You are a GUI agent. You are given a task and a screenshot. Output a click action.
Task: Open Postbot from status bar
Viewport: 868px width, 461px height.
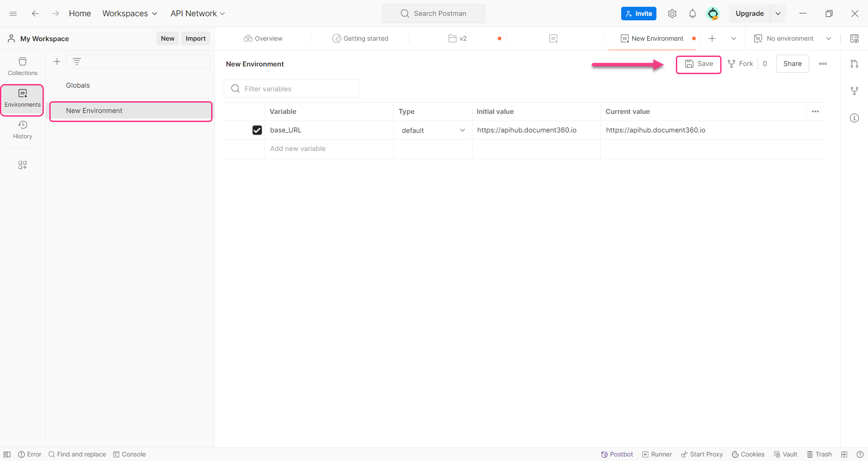pyautogui.click(x=617, y=454)
